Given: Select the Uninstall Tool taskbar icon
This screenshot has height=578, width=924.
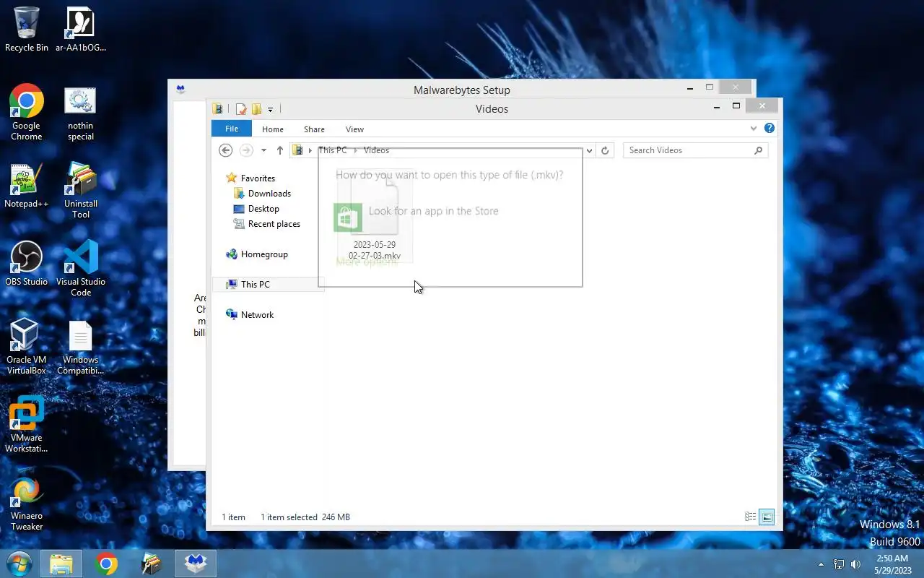Looking at the screenshot, I should point(151,564).
